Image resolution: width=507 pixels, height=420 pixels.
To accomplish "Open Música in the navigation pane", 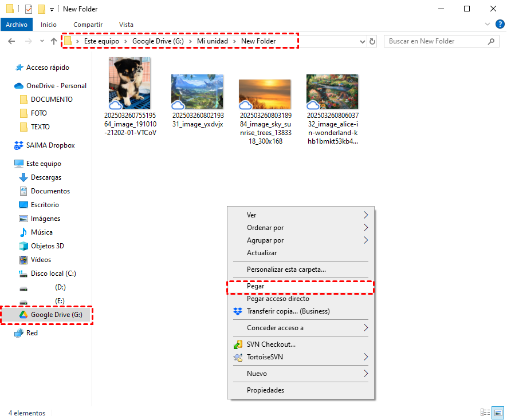I will pyautogui.click(x=36, y=232).
